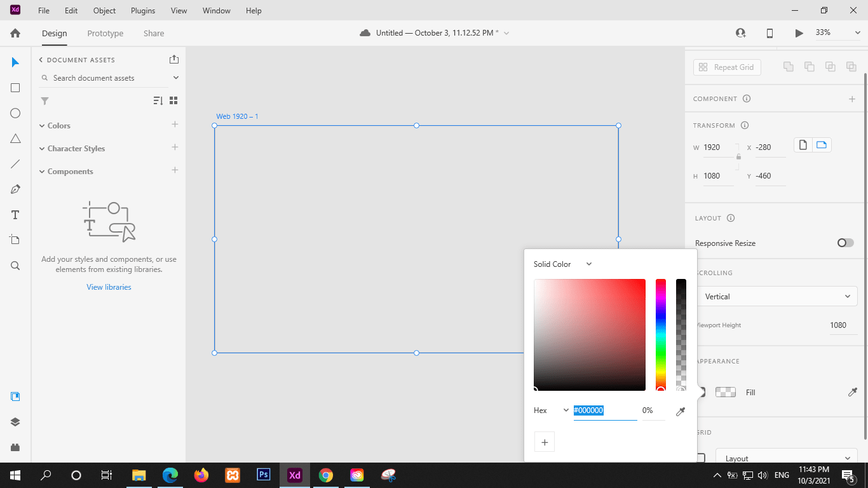The height and width of the screenshot is (488, 868).
Task: Toggle Responsive Resize on
Action: pos(845,243)
